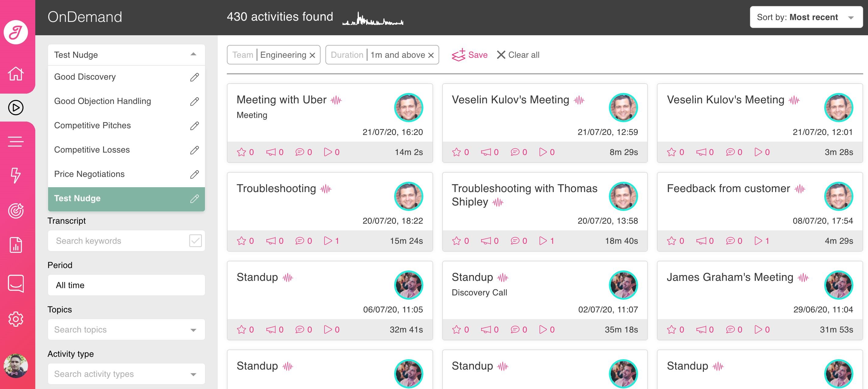868x389 pixels.
Task: Open the Search activity types dropdown
Action: click(126, 374)
